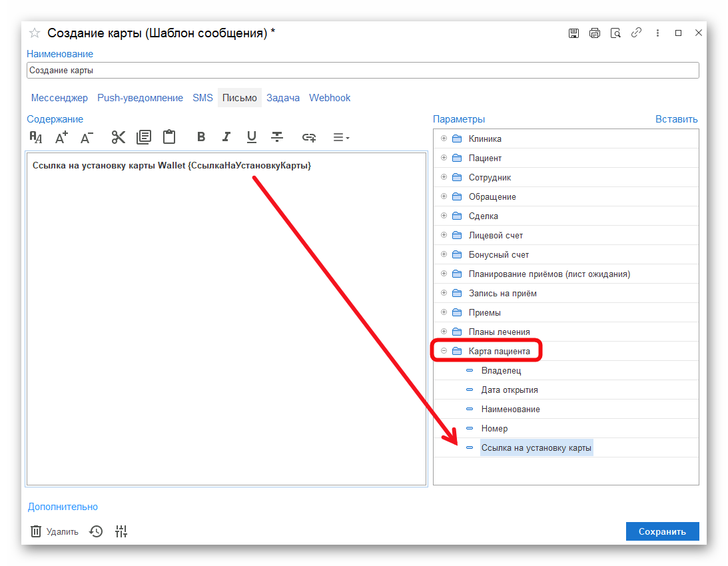
Task: Click the Вставить link
Action: (676, 119)
